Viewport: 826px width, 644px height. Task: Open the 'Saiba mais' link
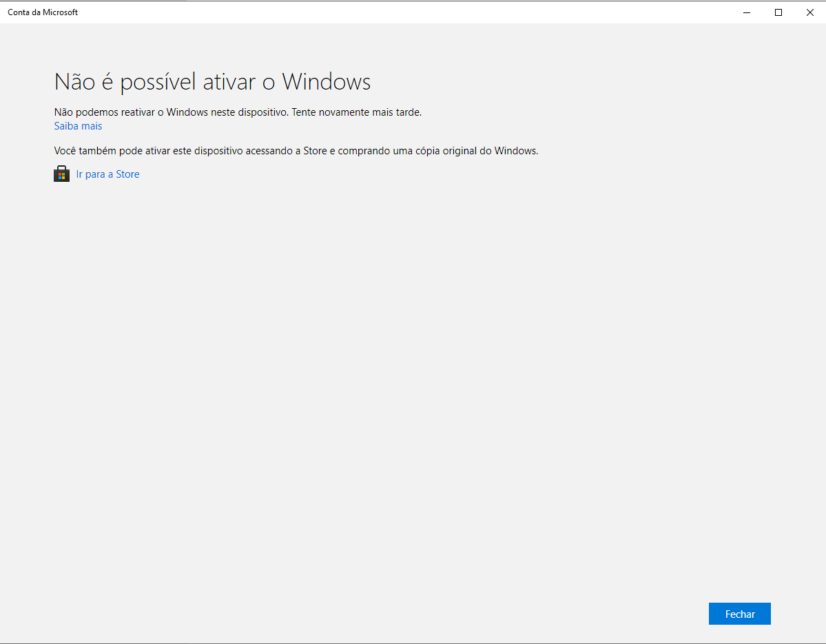pyautogui.click(x=78, y=126)
